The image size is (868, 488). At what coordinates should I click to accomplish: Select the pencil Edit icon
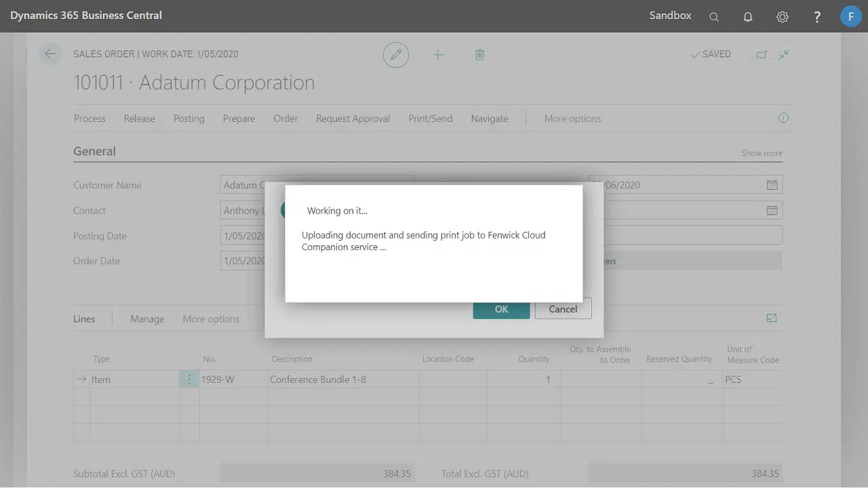tap(396, 54)
